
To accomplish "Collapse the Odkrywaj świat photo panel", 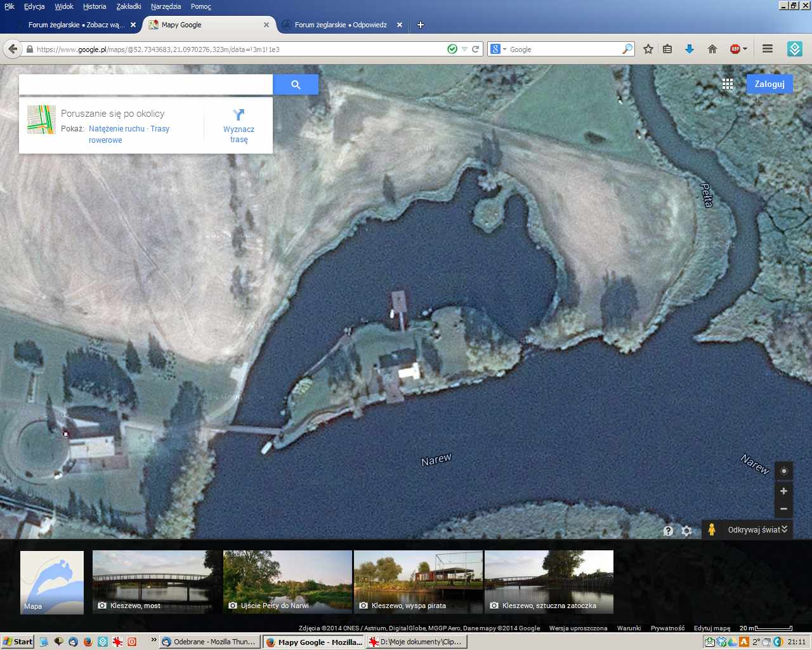I will [x=785, y=529].
